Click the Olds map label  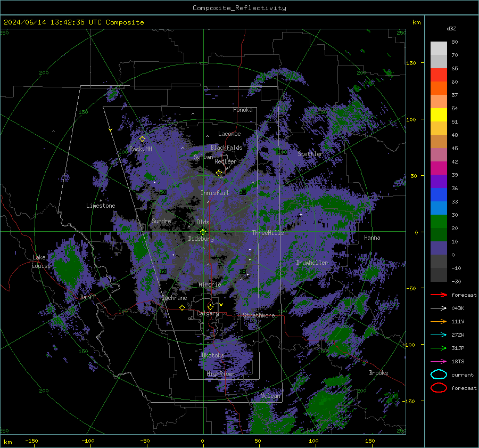pyautogui.click(x=203, y=222)
